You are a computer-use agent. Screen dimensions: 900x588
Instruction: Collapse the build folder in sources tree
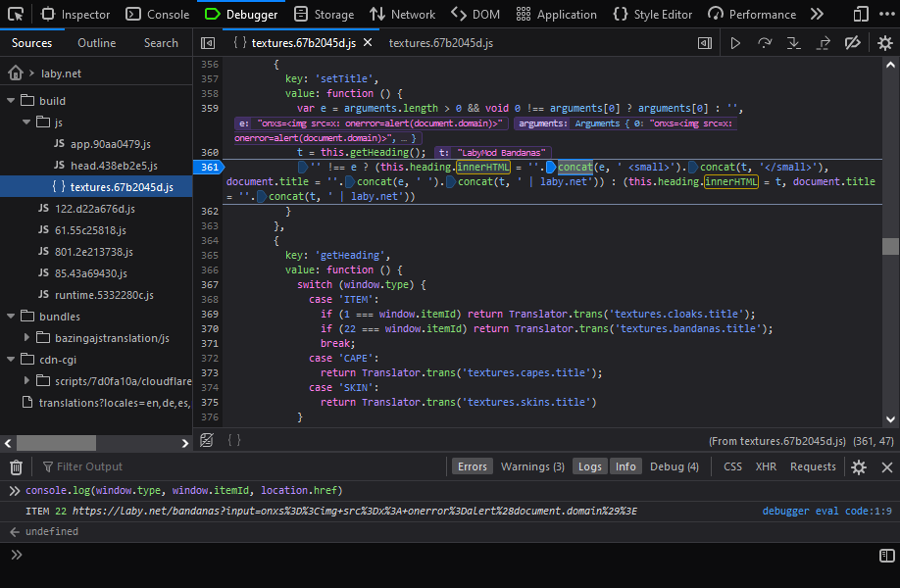pyautogui.click(x=13, y=101)
